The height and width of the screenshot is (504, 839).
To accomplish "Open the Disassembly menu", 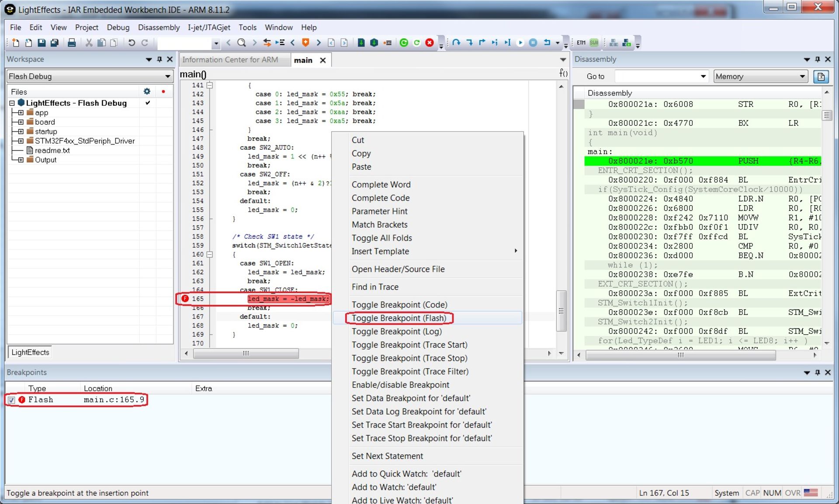I will [x=159, y=28].
